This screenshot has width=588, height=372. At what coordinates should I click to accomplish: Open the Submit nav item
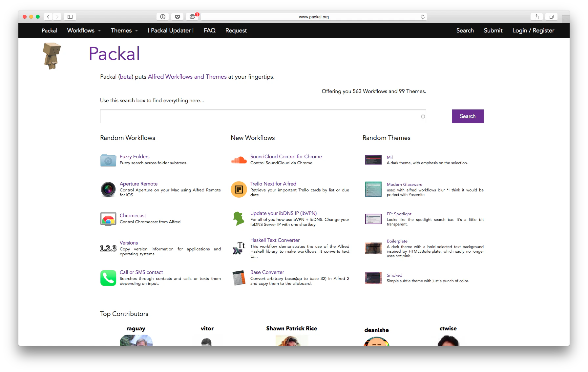(x=493, y=30)
